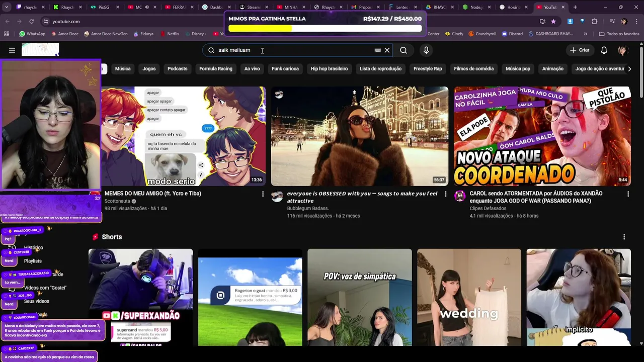Open Clipes Defasados channel avatar
The image size is (644, 362).
coord(460,196)
